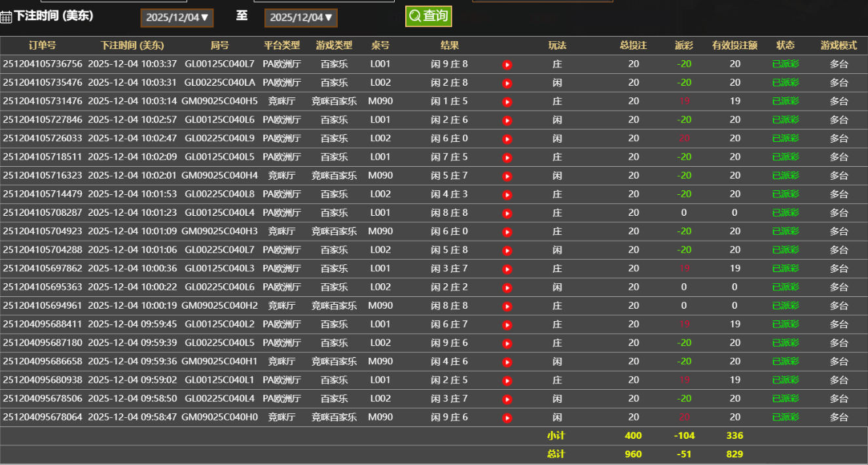Play the replay for result 闲 2 庄 8 on L002
This screenshot has height=465, width=868.
tap(507, 83)
